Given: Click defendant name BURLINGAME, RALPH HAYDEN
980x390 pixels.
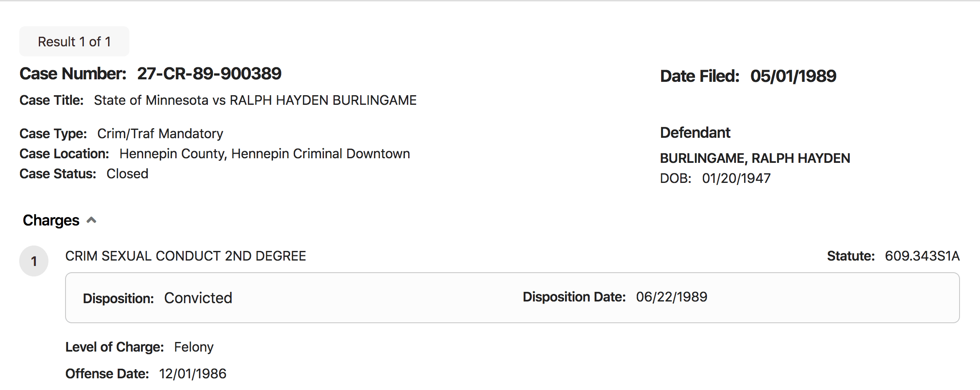Looking at the screenshot, I should tap(755, 158).
